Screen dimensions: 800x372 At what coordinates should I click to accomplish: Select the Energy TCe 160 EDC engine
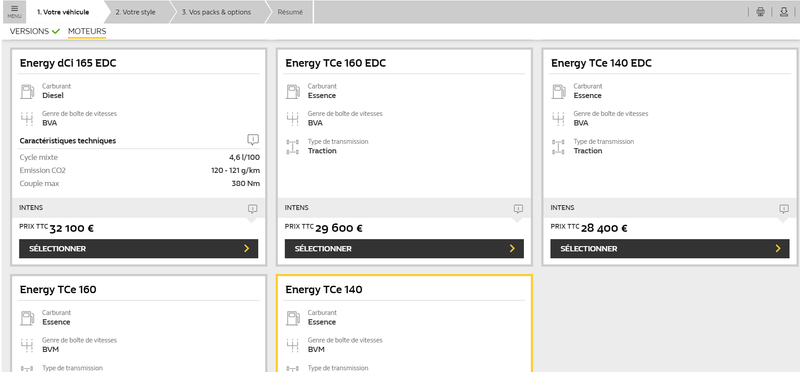pyautogui.click(x=404, y=249)
